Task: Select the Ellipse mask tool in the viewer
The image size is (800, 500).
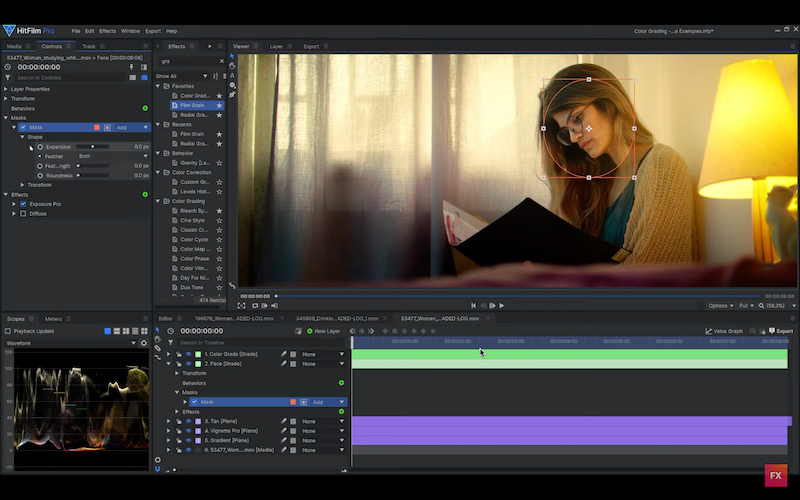Action: [232, 85]
